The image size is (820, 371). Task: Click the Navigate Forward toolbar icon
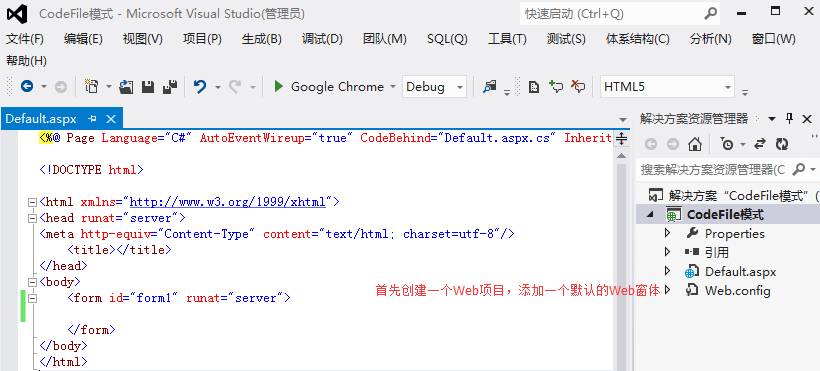coord(61,87)
